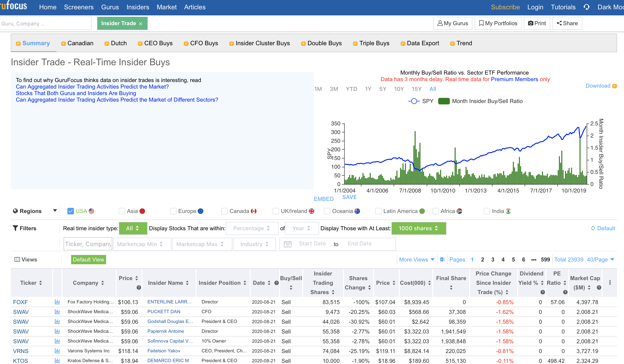Click the Dividend Yield help icon
Viewport: 624px width, 364px height.
(543, 292)
